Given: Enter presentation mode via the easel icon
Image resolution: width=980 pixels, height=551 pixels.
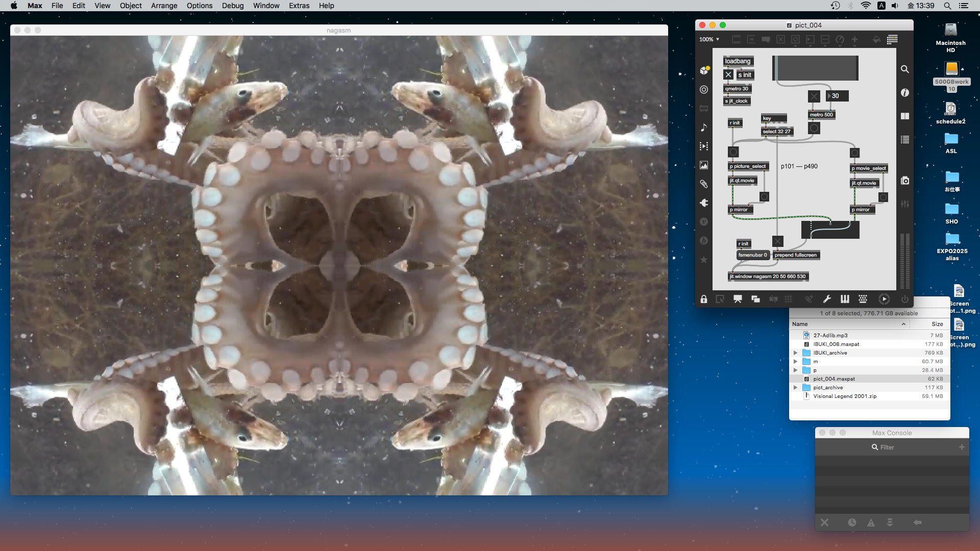Looking at the screenshot, I should pos(738,299).
